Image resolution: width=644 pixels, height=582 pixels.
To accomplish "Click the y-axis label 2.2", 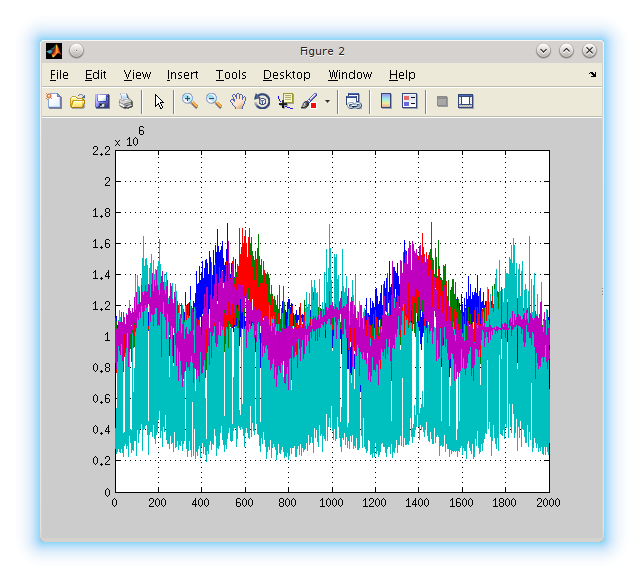I will (x=101, y=151).
